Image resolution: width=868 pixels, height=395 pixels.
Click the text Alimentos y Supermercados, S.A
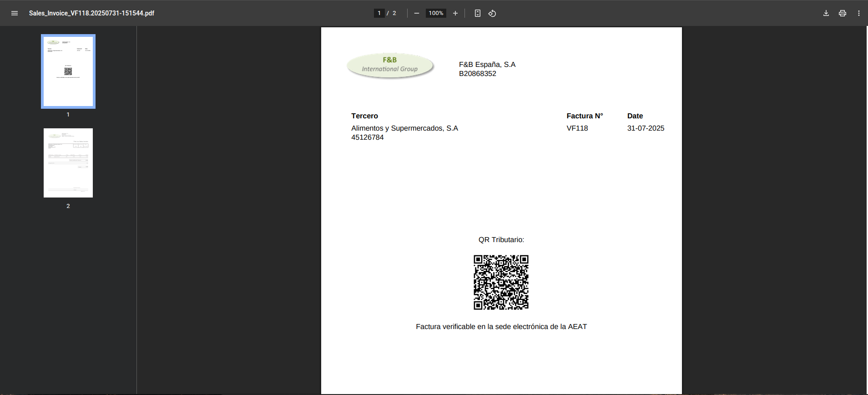tap(404, 128)
